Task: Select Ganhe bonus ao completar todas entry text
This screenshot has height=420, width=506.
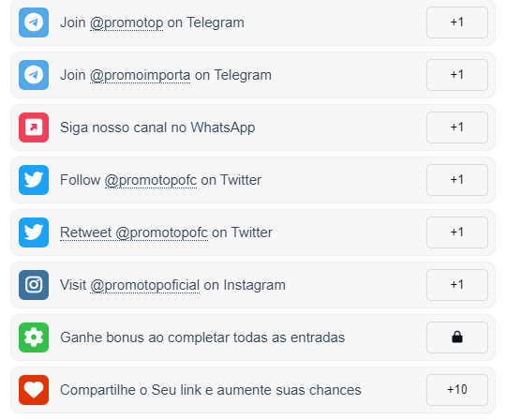Action: (202, 337)
